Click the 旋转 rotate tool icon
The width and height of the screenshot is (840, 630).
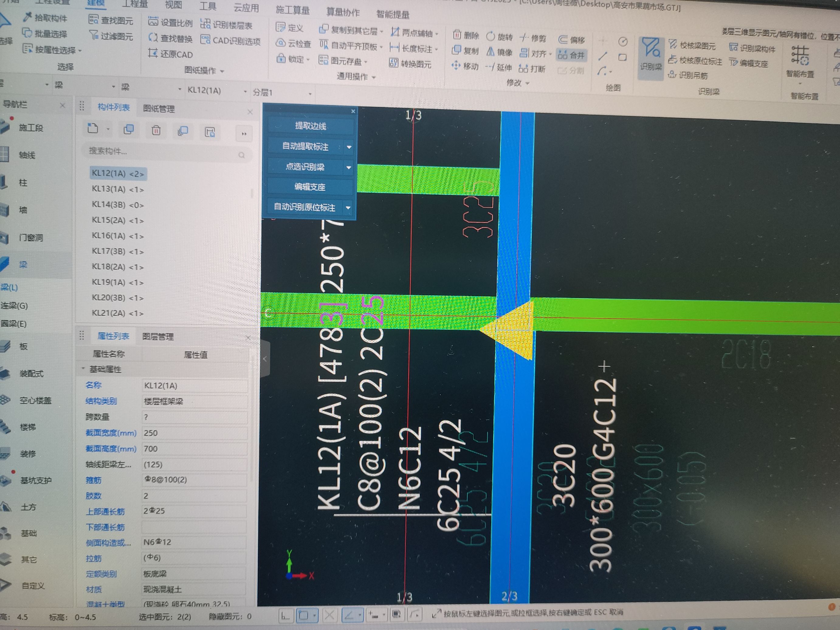point(491,36)
